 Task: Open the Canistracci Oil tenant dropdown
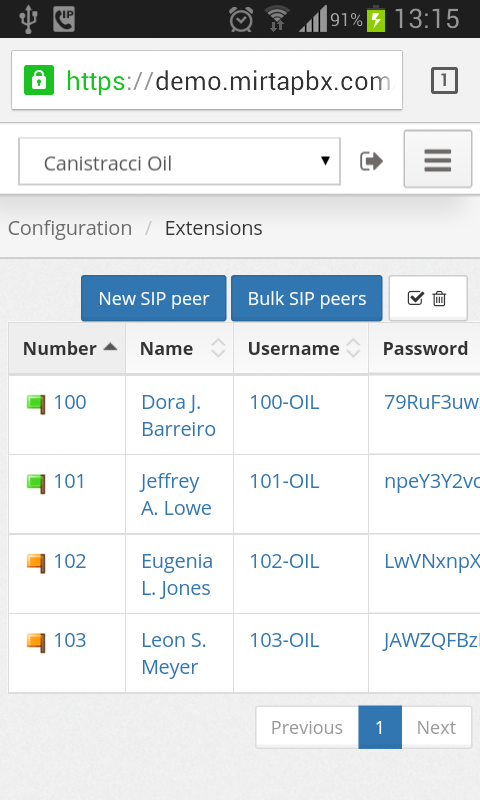pos(179,162)
